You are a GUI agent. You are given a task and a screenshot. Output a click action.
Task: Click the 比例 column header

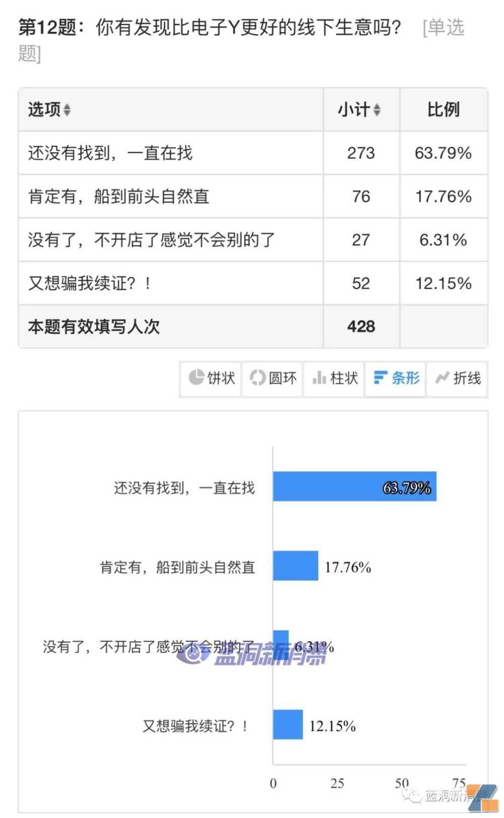(x=443, y=110)
